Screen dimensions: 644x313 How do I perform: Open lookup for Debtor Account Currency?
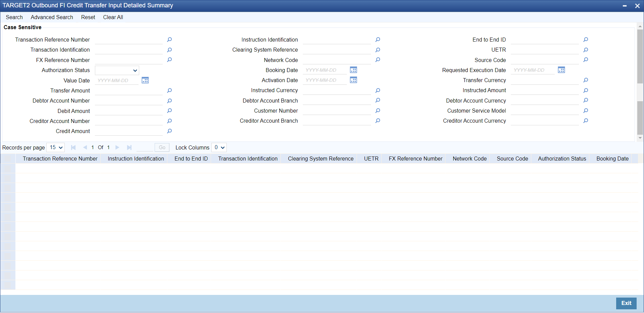point(586,101)
